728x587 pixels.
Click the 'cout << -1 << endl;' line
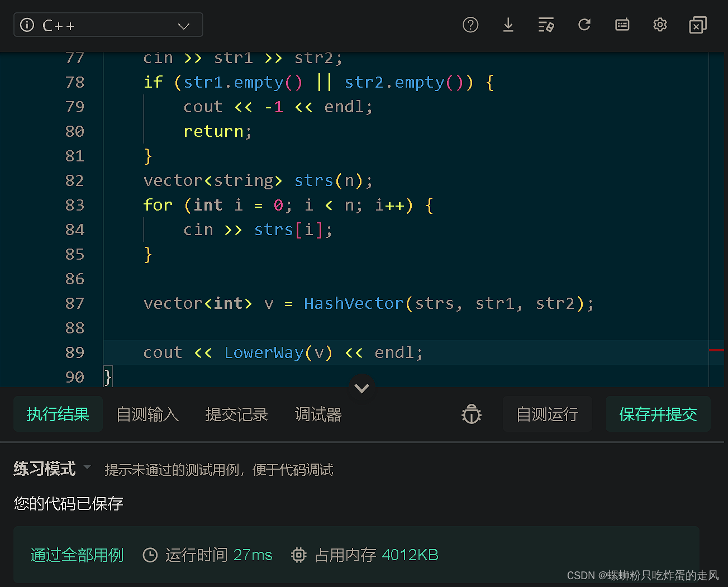278,107
